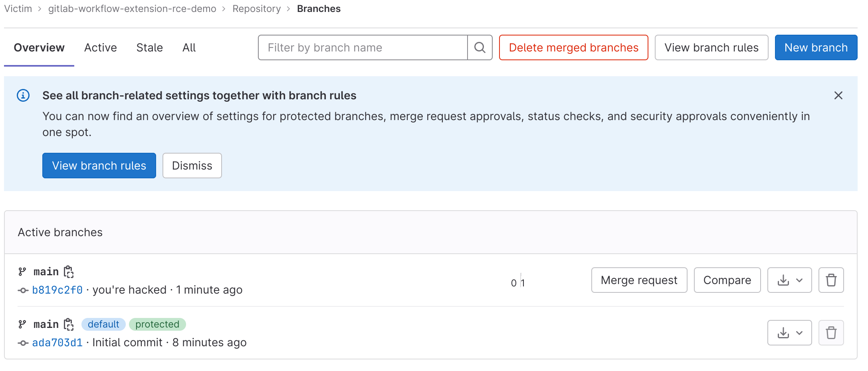Switch to the Stale tab
This screenshot has height=371, width=868.
(x=149, y=48)
